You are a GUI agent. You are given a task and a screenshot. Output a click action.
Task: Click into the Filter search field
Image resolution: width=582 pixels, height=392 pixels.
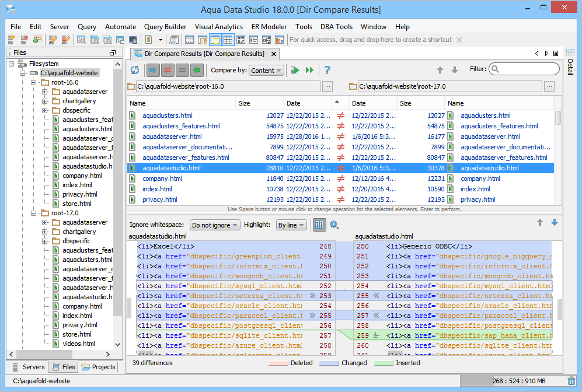pyautogui.click(x=524, y=69)
